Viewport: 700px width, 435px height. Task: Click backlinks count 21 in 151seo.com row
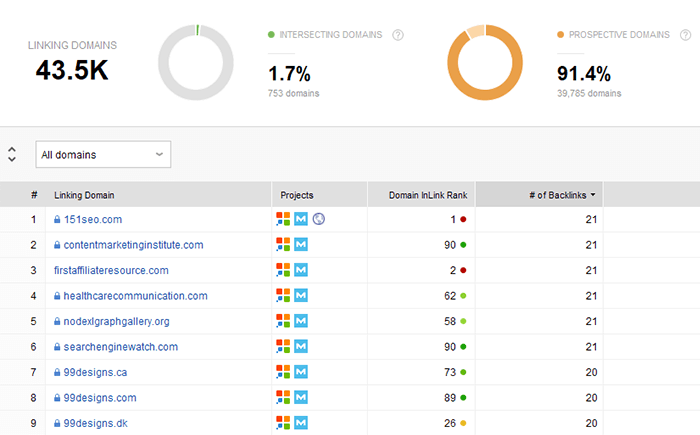coord(592,219)
